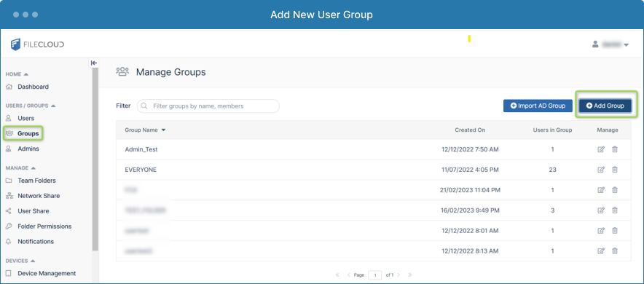Collapse the HOME section
This screenshot has width=644, height=284.
click(x=26, y=74)
